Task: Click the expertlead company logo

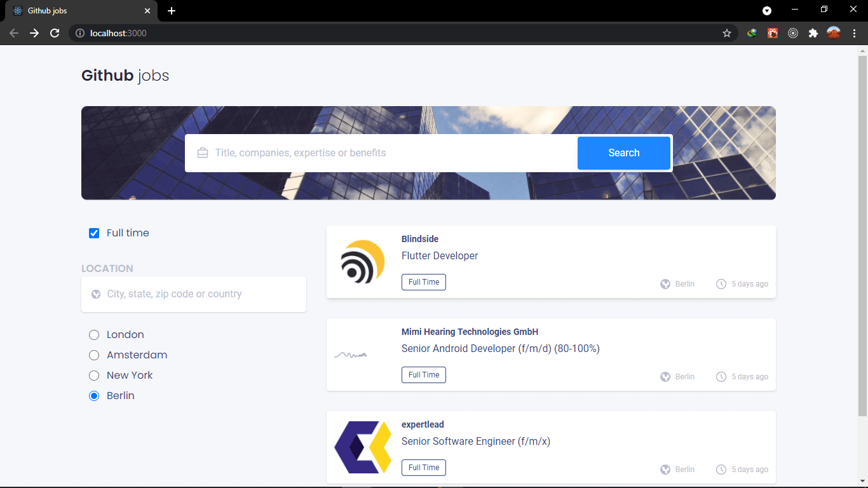Action: click(x=363, y=447)
